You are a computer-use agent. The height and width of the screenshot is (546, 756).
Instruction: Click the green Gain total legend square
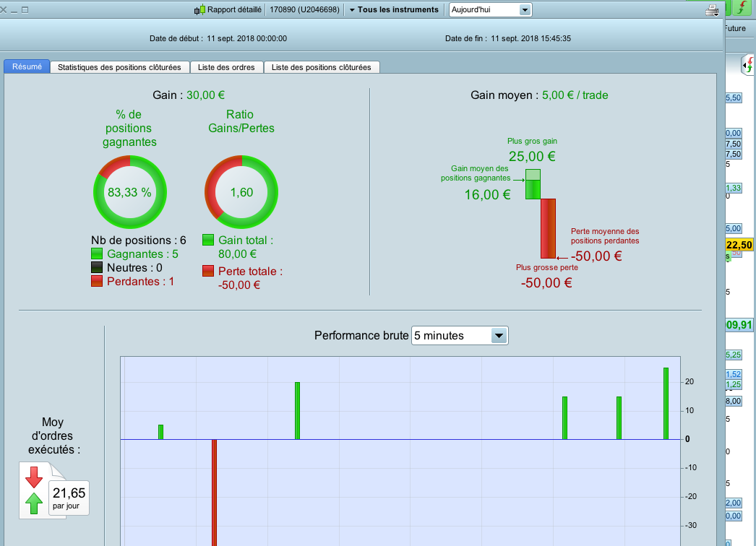pos(208,240)
